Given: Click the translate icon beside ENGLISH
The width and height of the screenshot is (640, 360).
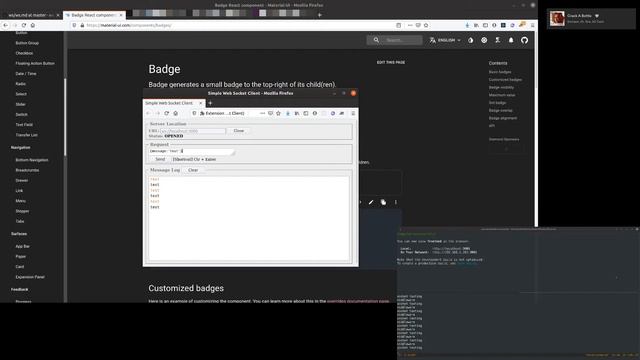Looking at the screenshot, I should coord(432,40).
